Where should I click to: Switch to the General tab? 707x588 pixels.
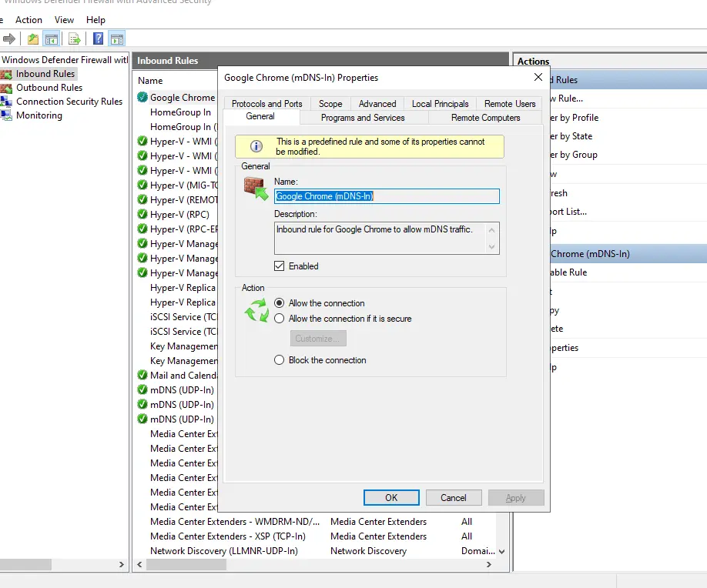pyautogui.click(x=260, y=116)
